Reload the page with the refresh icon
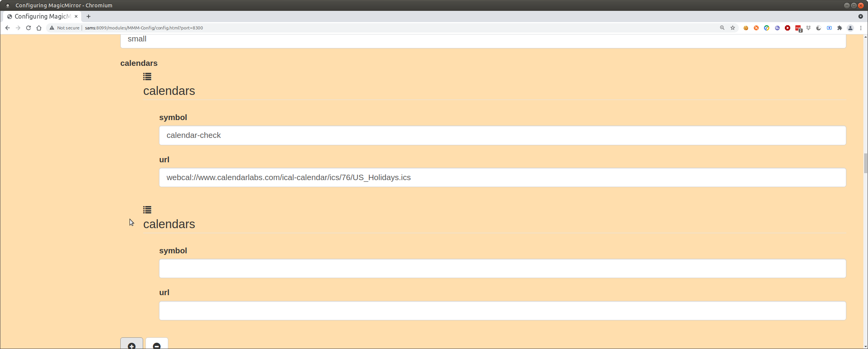This screenshot has width=868, height=349. 28,28
